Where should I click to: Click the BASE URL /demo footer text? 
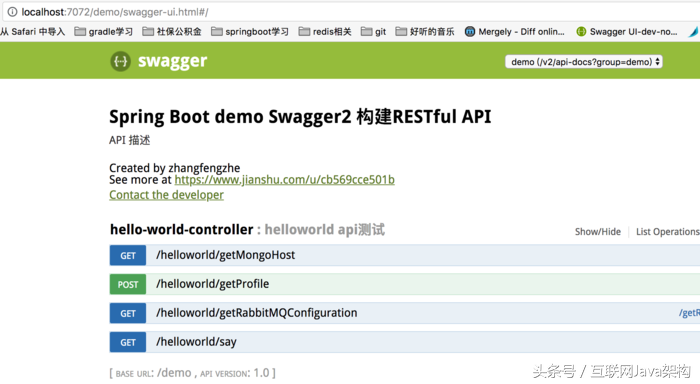pyautogui.click(x=192, y=373)
